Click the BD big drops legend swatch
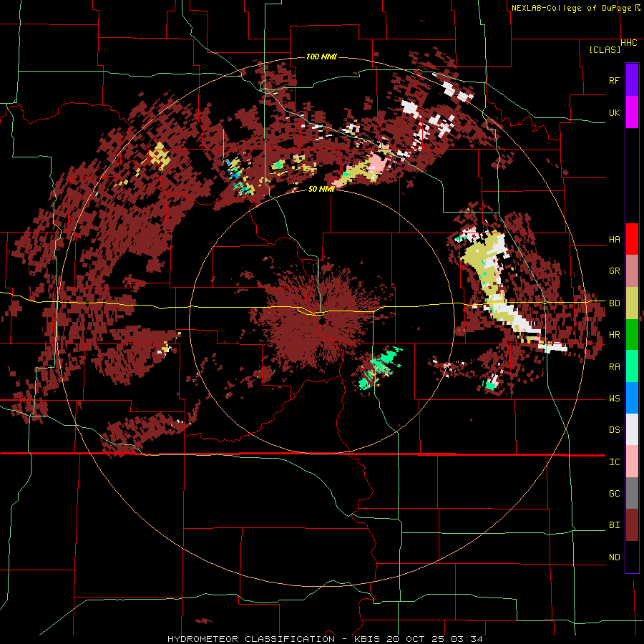The width and height of the screenshot is (644, 644). pyautogui.click(x=632, y=303)
